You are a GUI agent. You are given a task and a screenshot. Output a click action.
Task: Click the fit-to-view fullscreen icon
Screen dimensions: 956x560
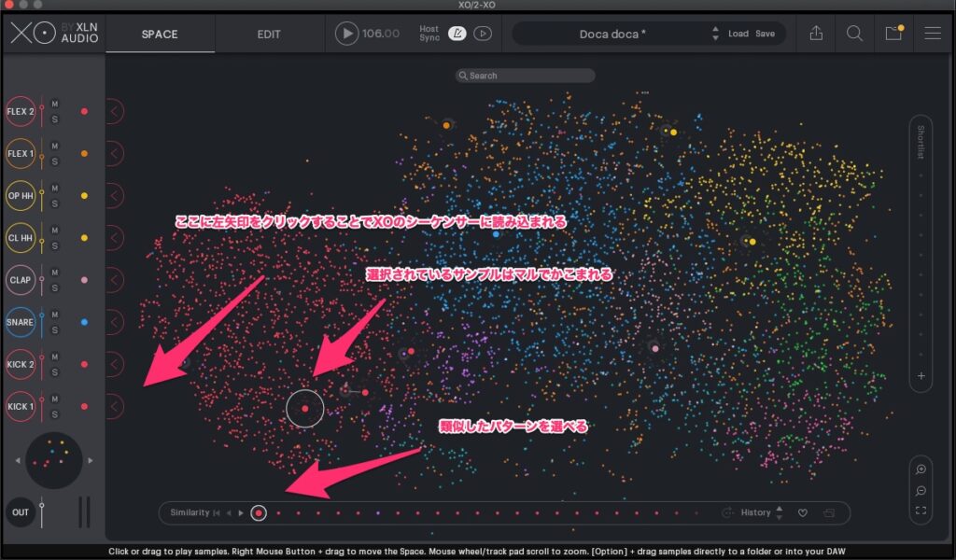coord(921,511)
